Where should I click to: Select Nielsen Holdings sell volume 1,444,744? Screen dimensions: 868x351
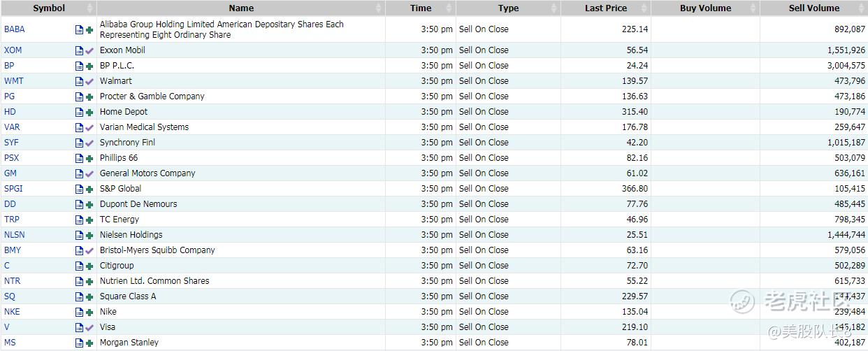click(x=846, y=235)
